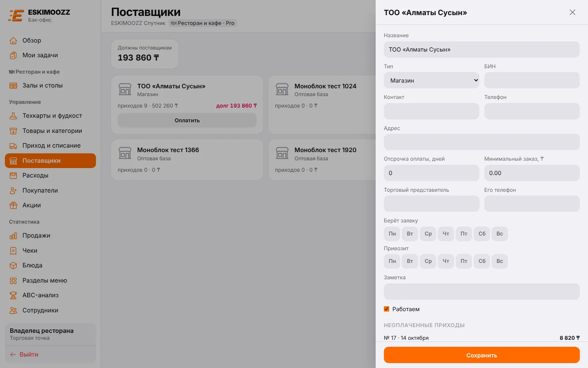Viewport: 588px width, 368px height.
Task: Click the ABC-анализ trophy icon
Action: 13,295
